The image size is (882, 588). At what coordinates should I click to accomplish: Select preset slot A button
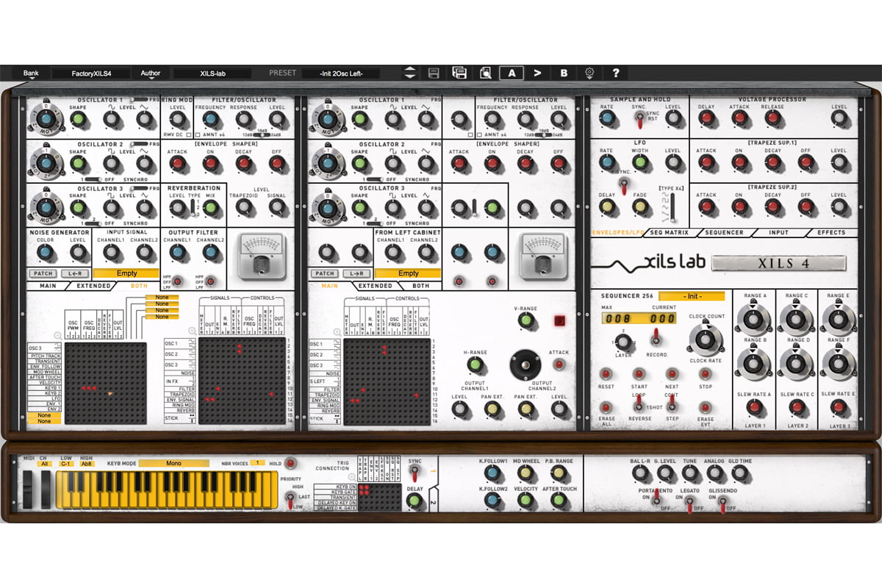512,73
